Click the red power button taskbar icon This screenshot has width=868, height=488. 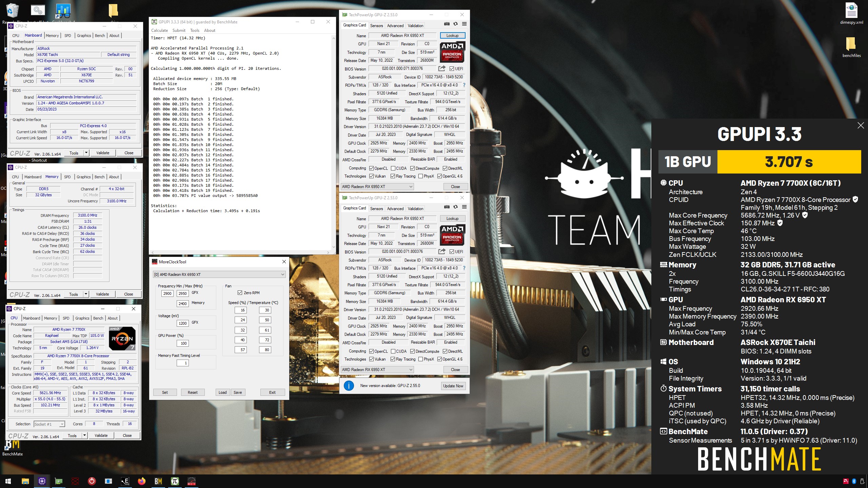pyautogui.click(x=92, y=481)
